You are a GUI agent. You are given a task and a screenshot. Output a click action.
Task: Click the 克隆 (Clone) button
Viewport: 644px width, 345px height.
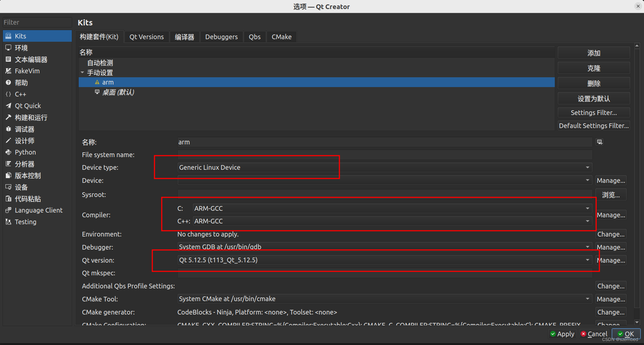pyautogui.click(x=594, y=68)
